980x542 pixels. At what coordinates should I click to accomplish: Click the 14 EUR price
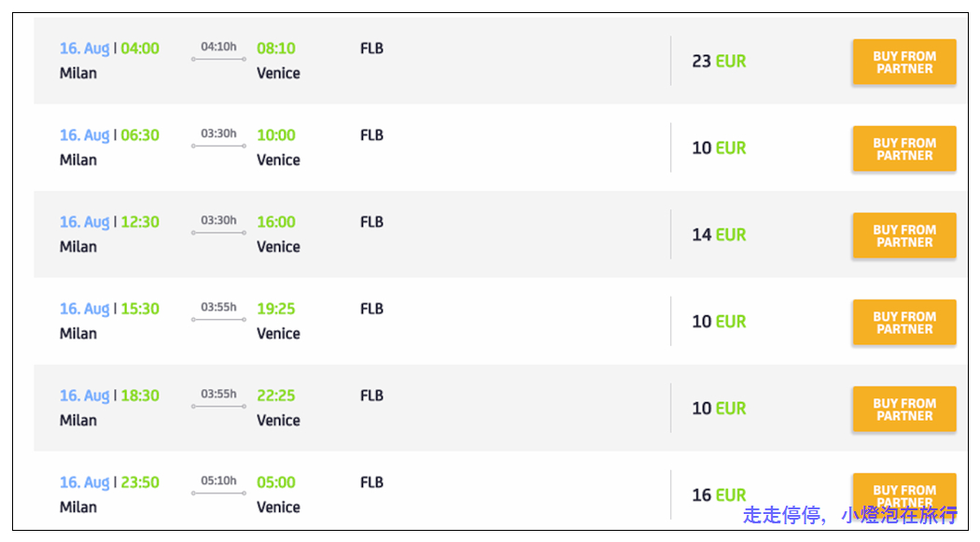(719, 235)
